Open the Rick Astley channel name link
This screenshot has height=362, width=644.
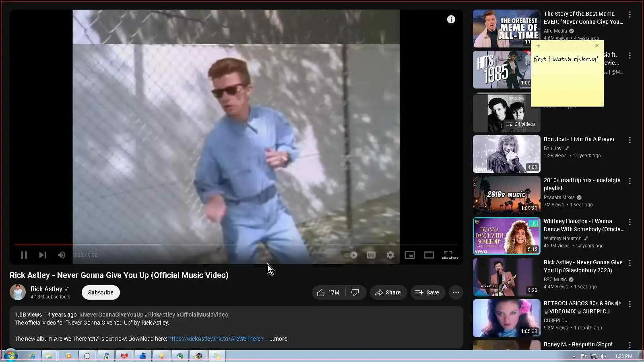(x=46, y=289)
